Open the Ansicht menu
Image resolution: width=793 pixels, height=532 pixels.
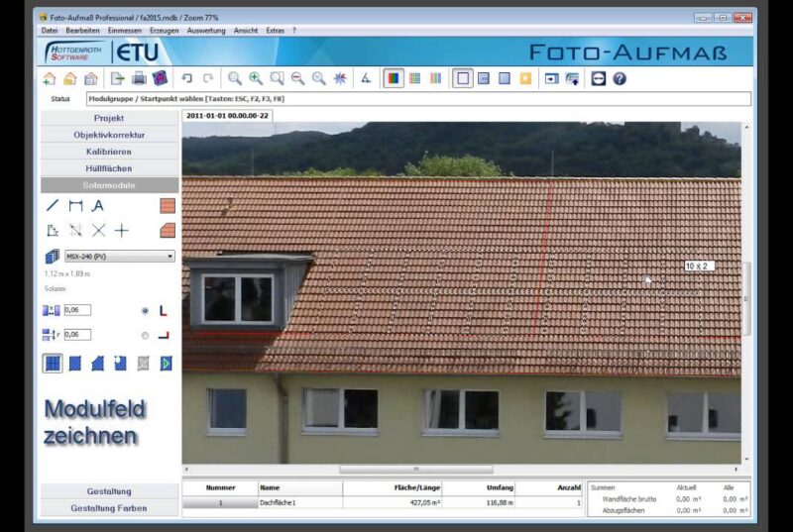click(246, 31)
